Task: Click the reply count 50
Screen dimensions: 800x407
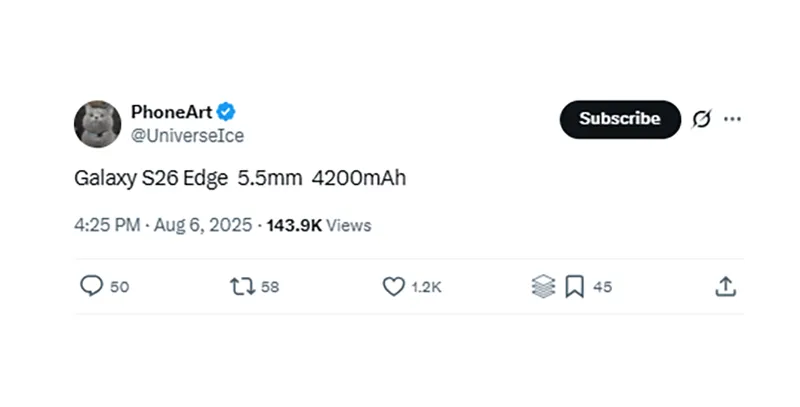Action: [119, 287]
